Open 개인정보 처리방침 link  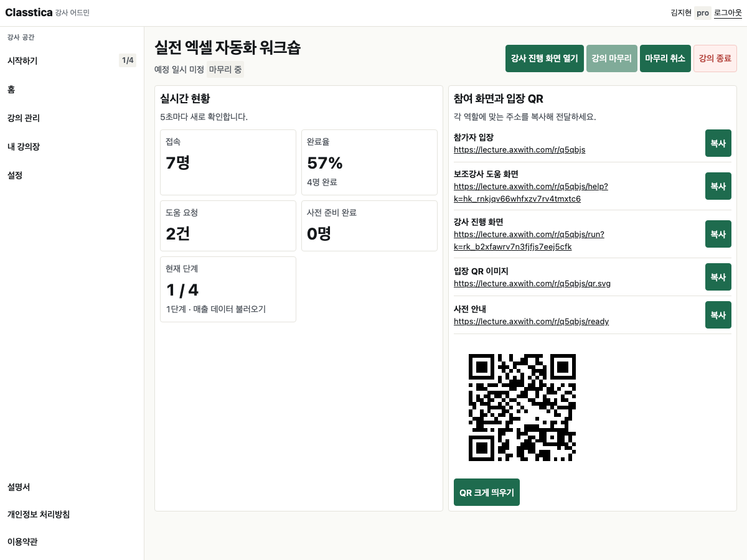click(x=39, y=514)
